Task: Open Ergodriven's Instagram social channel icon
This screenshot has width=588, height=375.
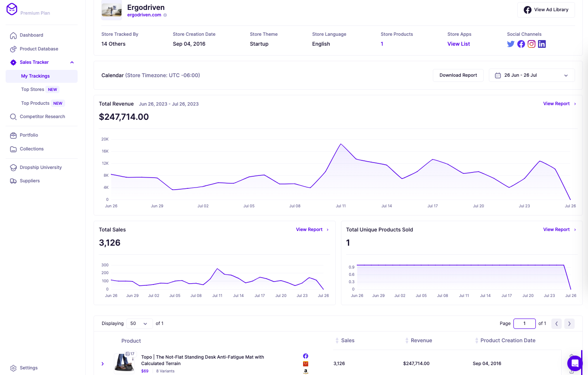Action: [532, 44]
